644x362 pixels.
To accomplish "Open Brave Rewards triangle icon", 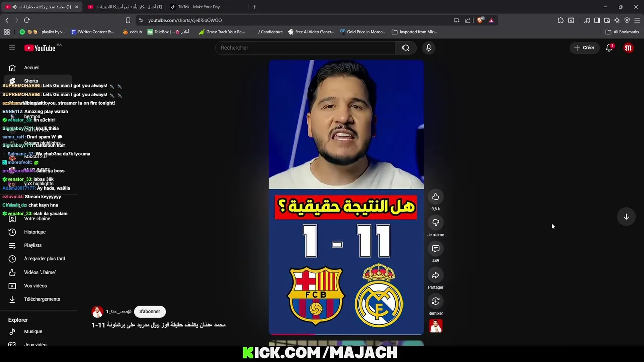I will 491,20.
